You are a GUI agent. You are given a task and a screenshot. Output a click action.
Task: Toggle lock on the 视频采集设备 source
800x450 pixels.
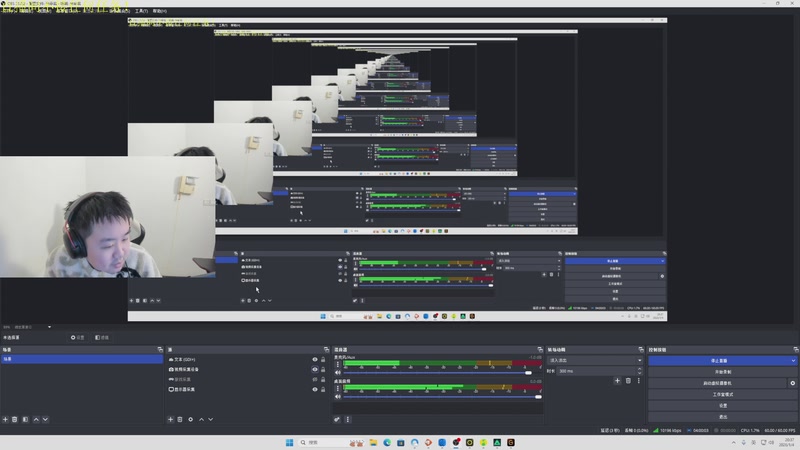point(323,369)
